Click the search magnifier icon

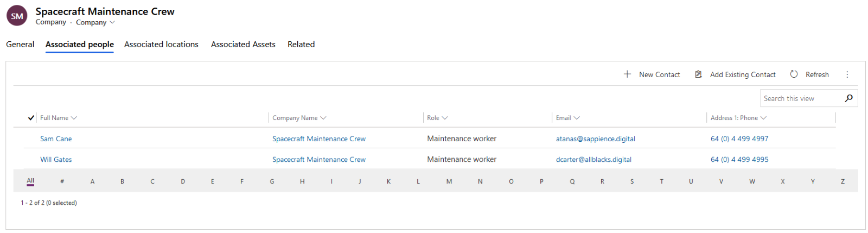(848, 98)
